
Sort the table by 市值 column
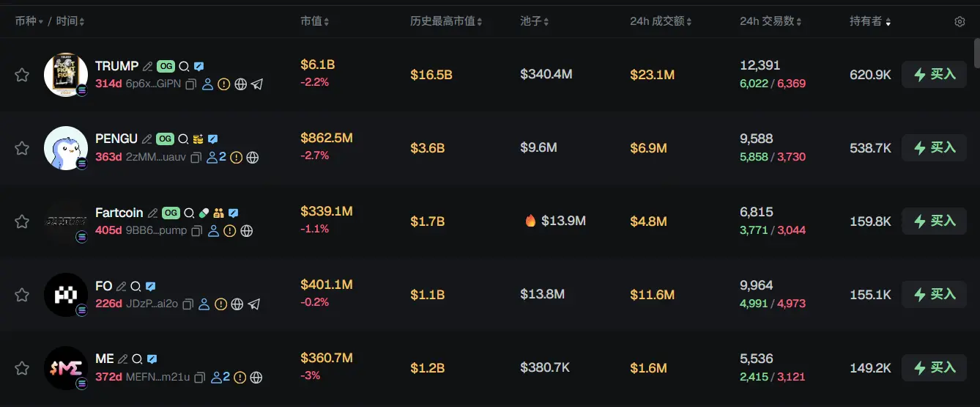pyautogui.click(x=315, y=21)
